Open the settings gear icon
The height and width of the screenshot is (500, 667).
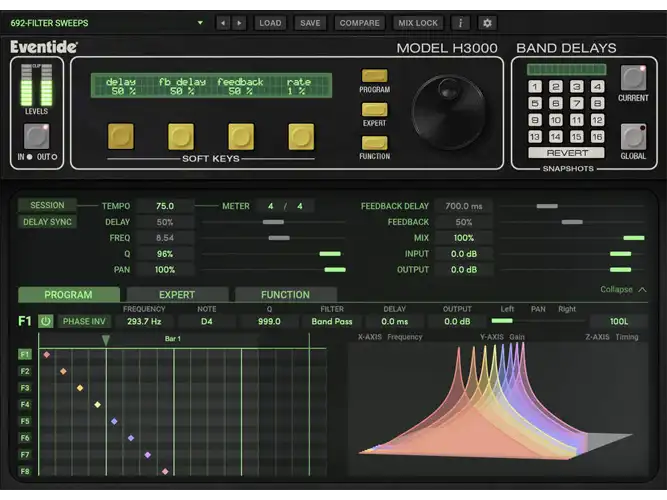[x=487, y=23]
